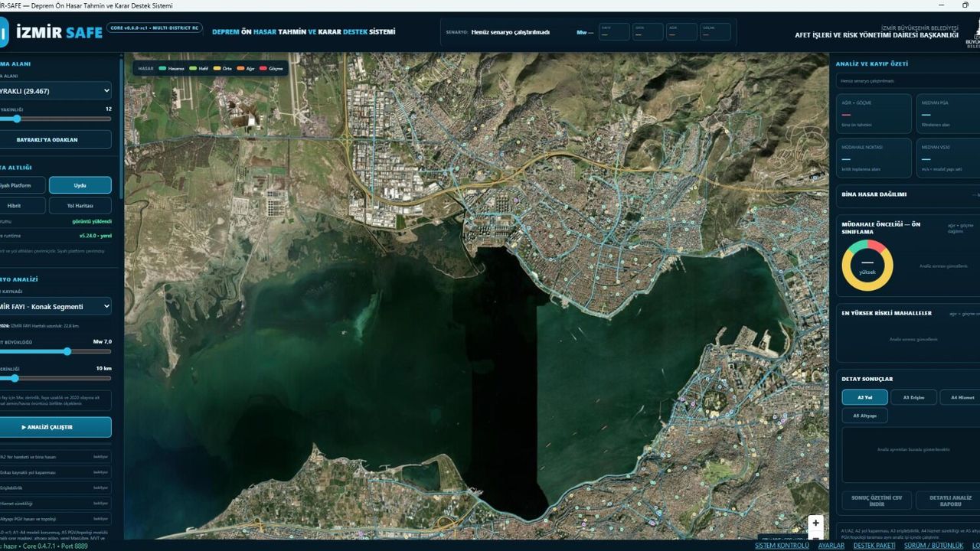Open the DETAYLI ANALİZ RAPORU button
980x551 pixels.
[x=948, y=500]
